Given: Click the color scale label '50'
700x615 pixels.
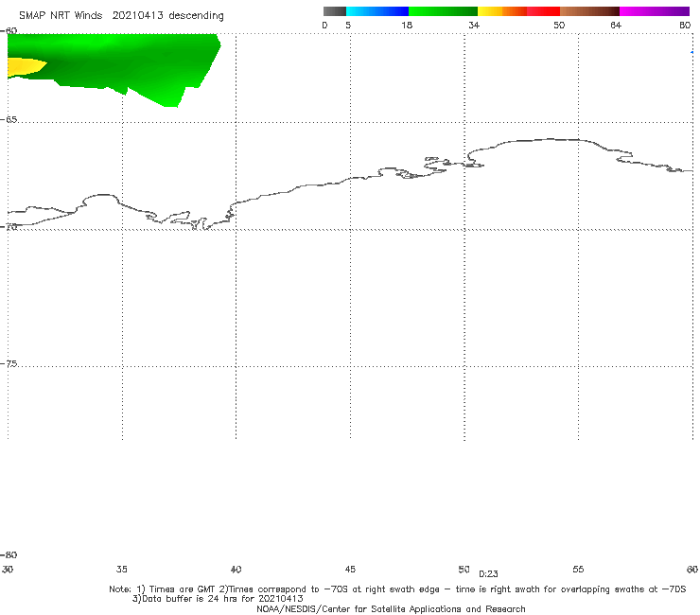Looking at the screenshot, I should [559, 26].
